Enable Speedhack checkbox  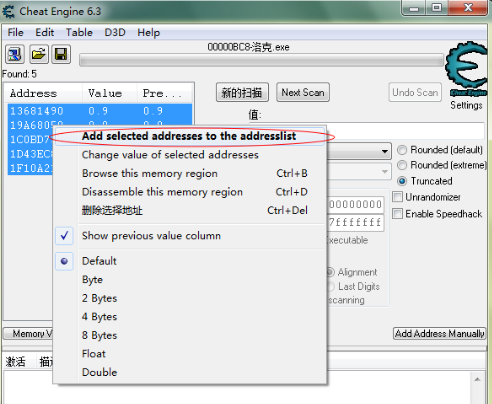397,213
